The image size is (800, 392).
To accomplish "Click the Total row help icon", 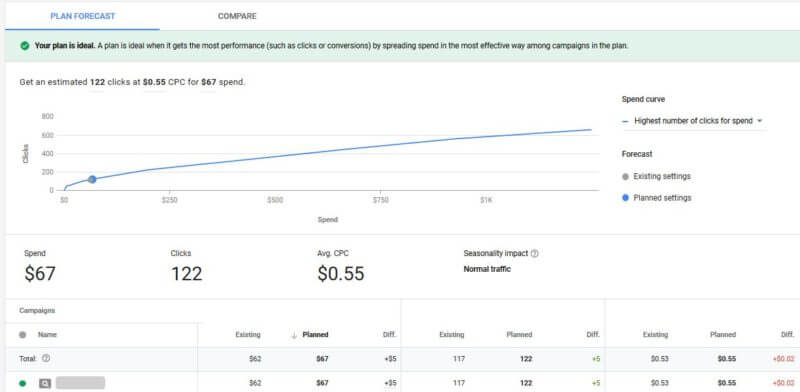I will click(x=46, y=359).
